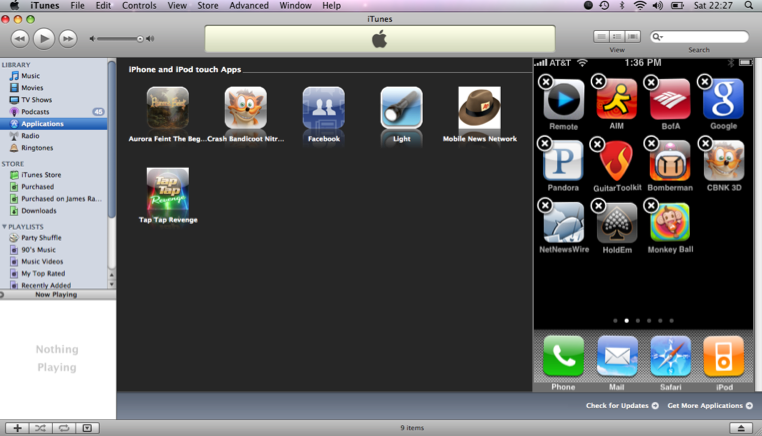The image size is (762, 436).
Task: Select the Mobile News Network app
Action: pos(479,107)
